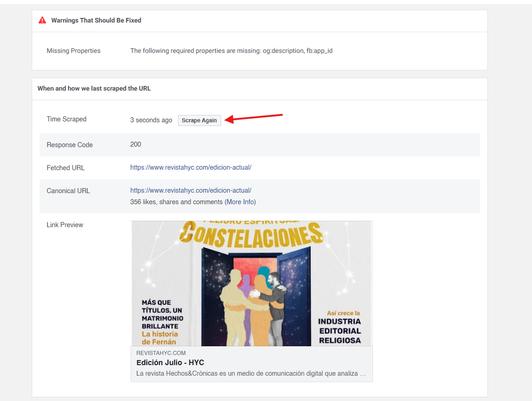Select 'When and how we last scraped the URL' heading
Viewport: 532px width, 401px height.
tap(94, 88)
